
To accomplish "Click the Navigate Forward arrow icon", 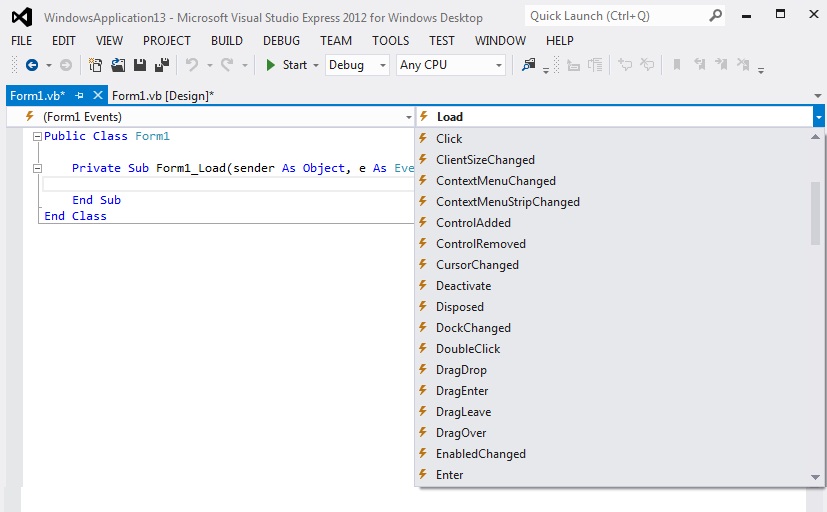I will tap(65, 65).
